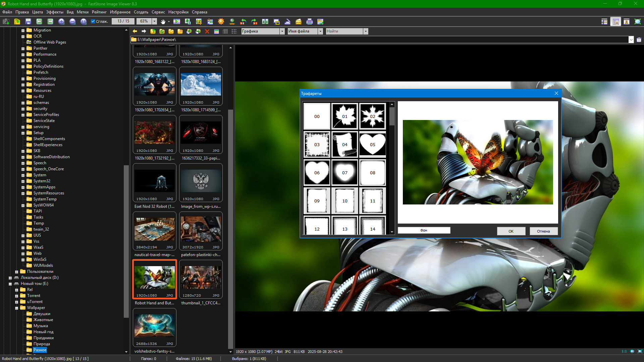Click the Rotate Left 90 icon
Image resolution: width=644 pixels, height=362 pixels.
pos(243,21)
